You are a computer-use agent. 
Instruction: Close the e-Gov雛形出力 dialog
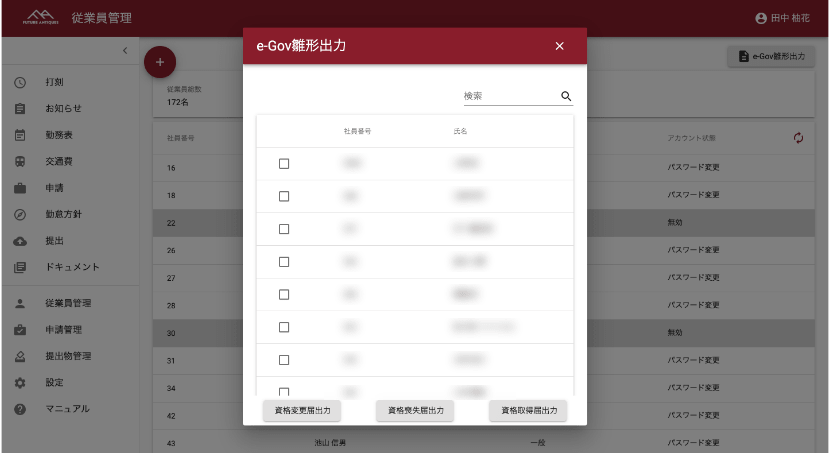(559, 46)
